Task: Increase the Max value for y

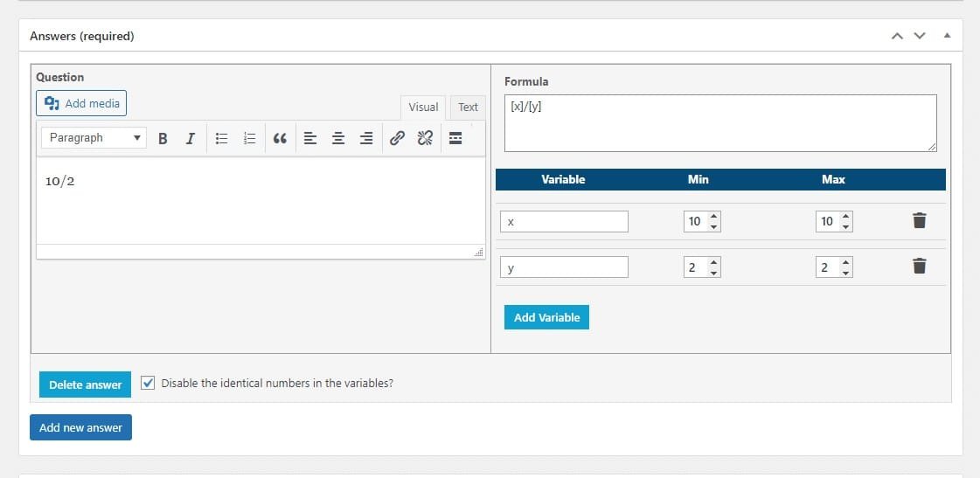Action: click(845, 262)
